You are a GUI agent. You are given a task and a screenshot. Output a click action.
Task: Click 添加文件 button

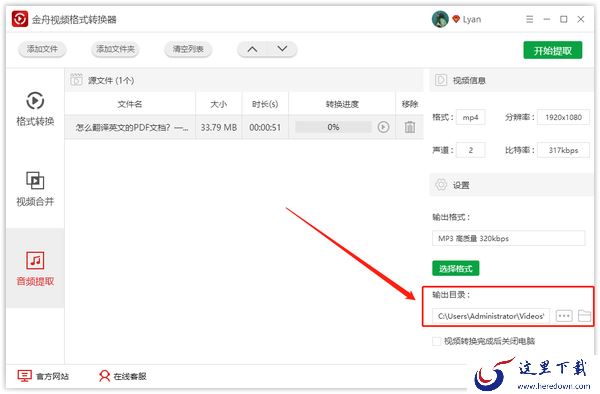pyautogui.click(x=42, y=49)
